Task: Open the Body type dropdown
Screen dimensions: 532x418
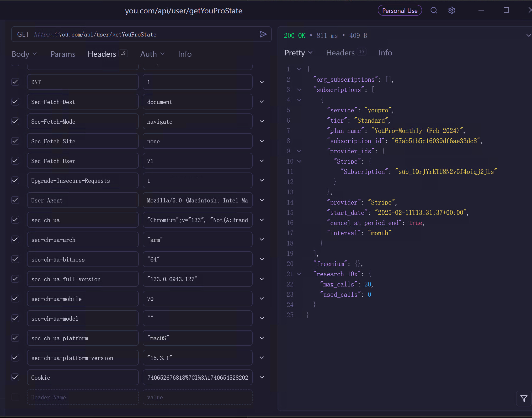Action: coord(24,54)
